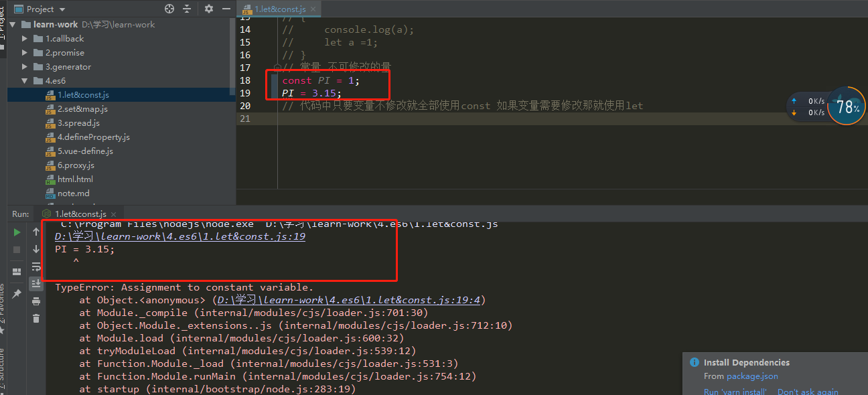Select 3.spread.js file
Screen dimensions: 868x395
coord(78,123)
